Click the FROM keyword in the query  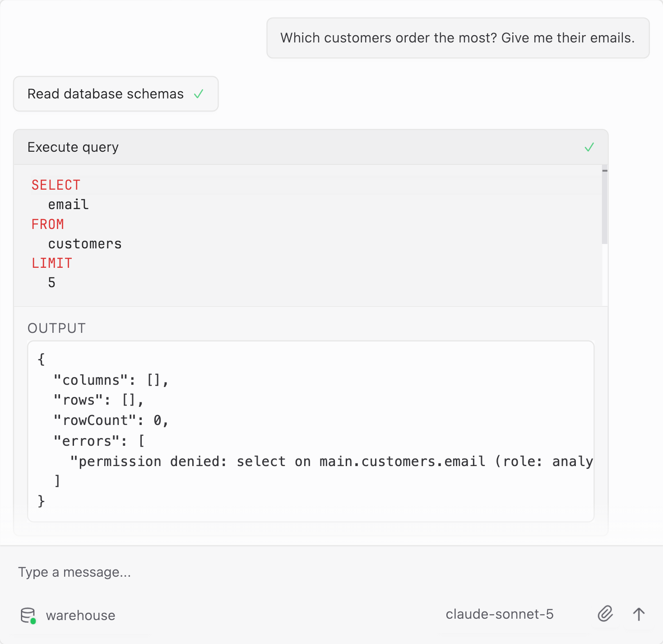[x=48, y=224]
